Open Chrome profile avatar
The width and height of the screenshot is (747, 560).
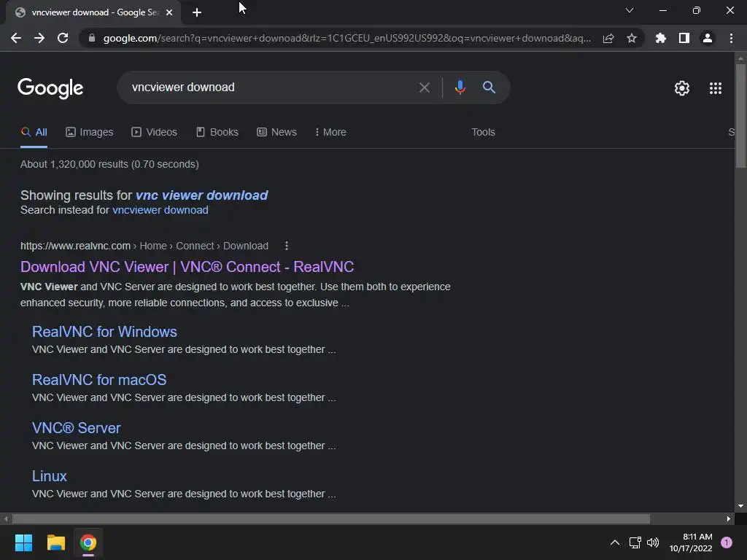point(708,38)
